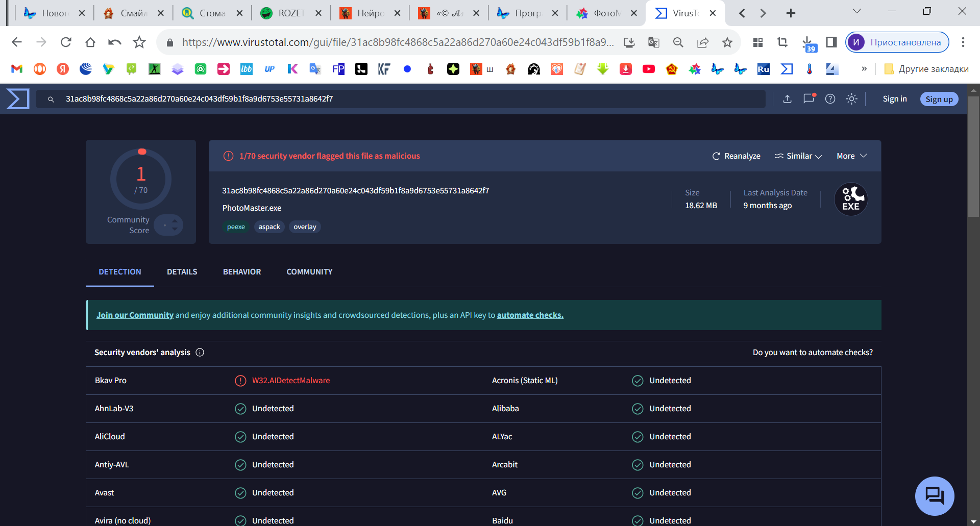The width and height of the screenshot is (980, 526).
Task: Click the browser reload icon
Action: tap(66, 42)
